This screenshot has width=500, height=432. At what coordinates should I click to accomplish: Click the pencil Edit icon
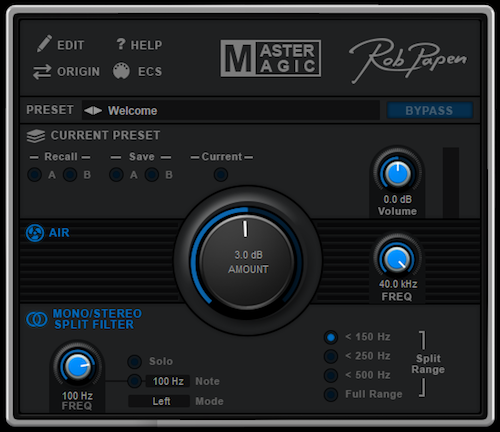44,44
